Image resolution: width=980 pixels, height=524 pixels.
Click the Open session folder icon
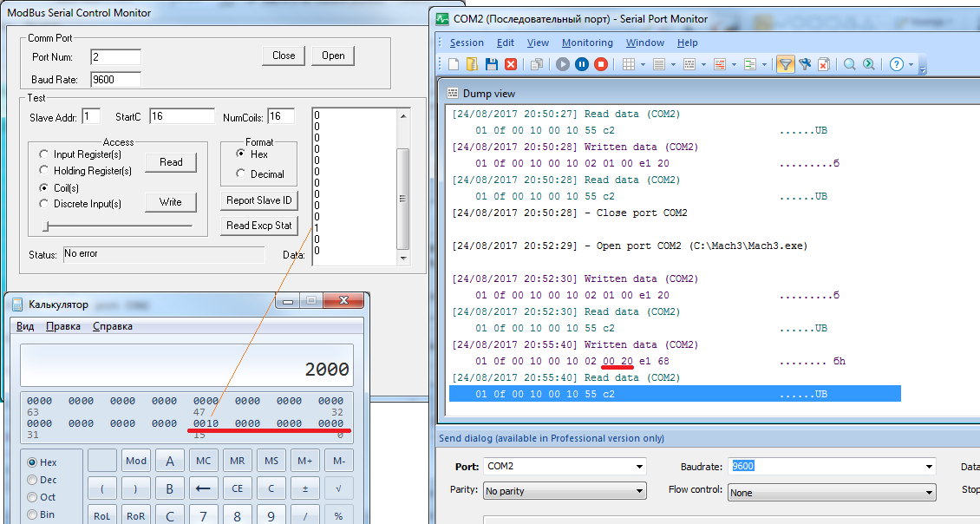pos(472,64)
